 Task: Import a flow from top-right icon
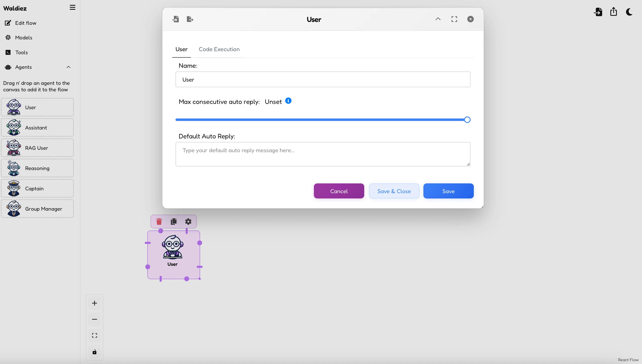click(598, 12)
